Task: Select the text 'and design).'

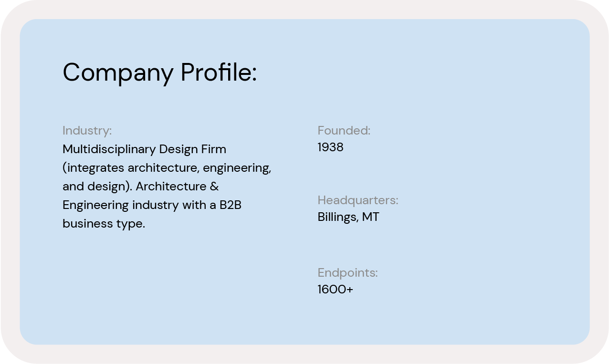Action: coord(97,187)
